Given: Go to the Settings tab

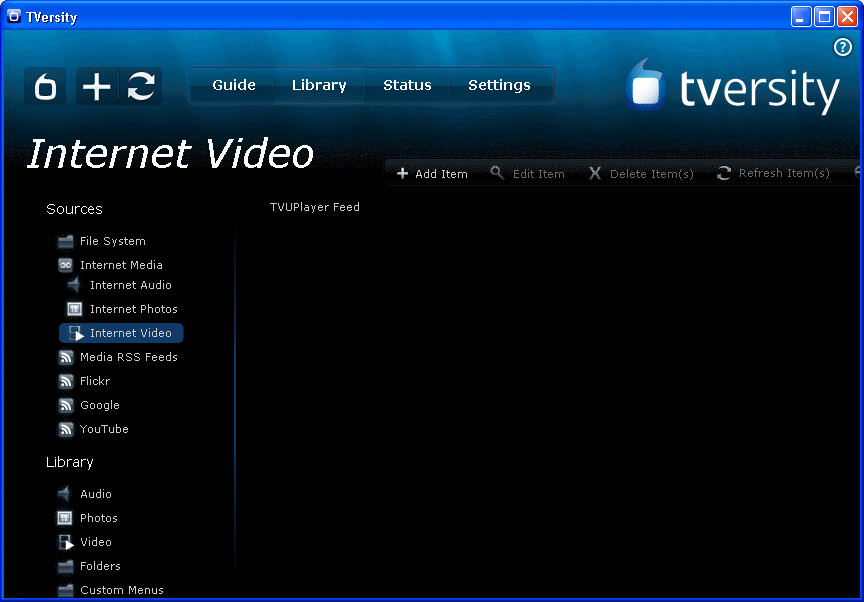Looking at the screenshot, I should click(499, 85).
